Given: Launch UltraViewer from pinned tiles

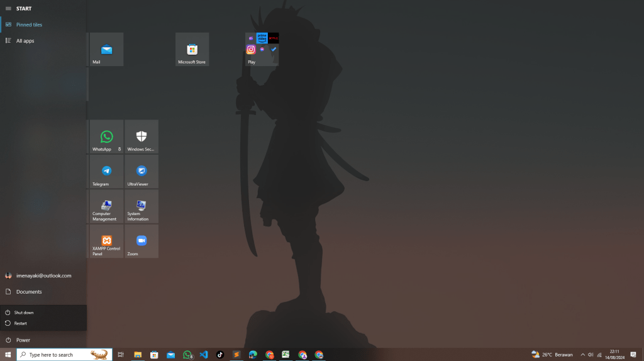Looking at the screenshot, I should click(x=142, y=172).
